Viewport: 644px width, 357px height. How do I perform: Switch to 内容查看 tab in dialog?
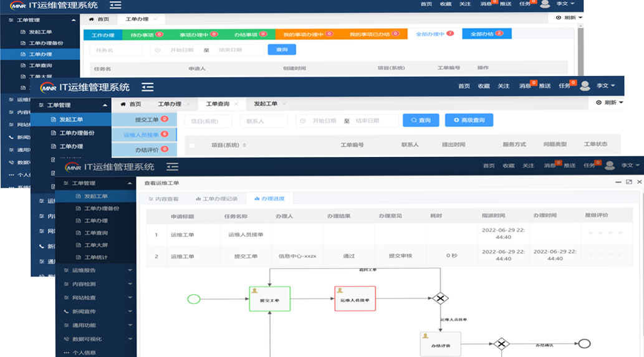click(x=163, y=199)
